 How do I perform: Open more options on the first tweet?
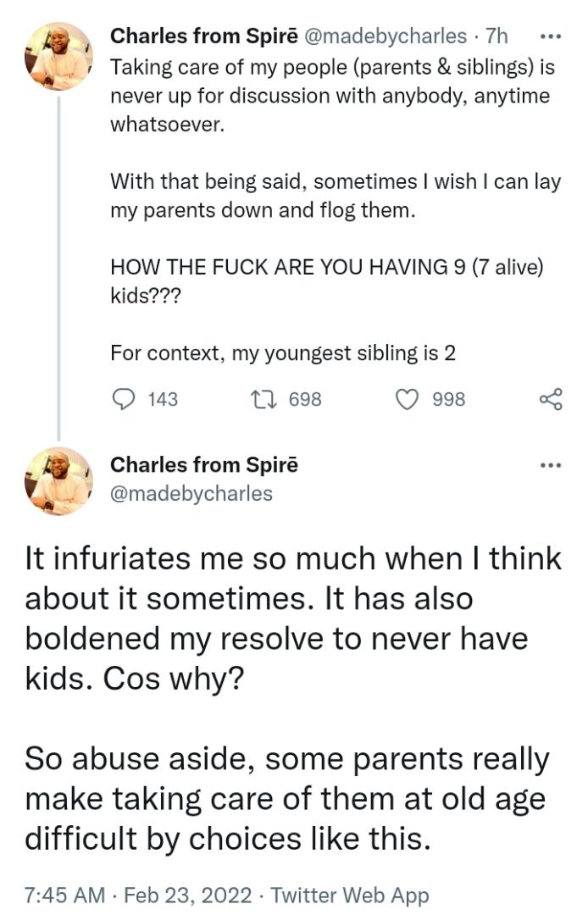[550, 36]
